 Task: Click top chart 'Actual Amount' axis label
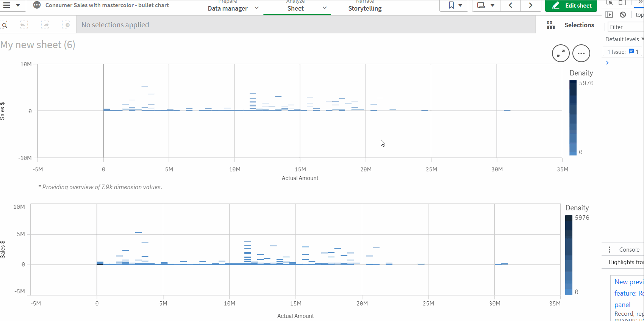pyautogui.click(x=300, y=178)
